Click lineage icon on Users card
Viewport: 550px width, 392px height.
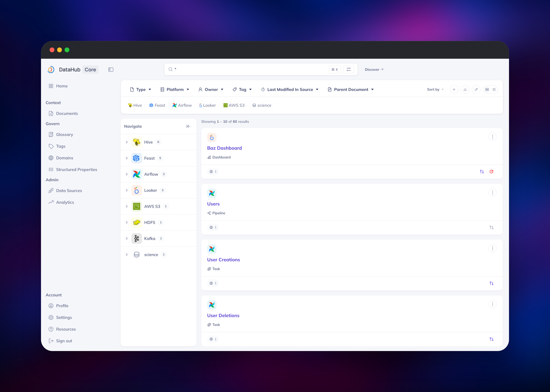point(491,227)
